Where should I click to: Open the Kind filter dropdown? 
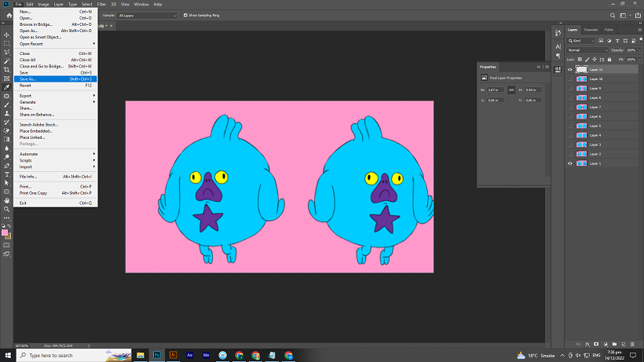pyautogui.click(x=580, y=41)
